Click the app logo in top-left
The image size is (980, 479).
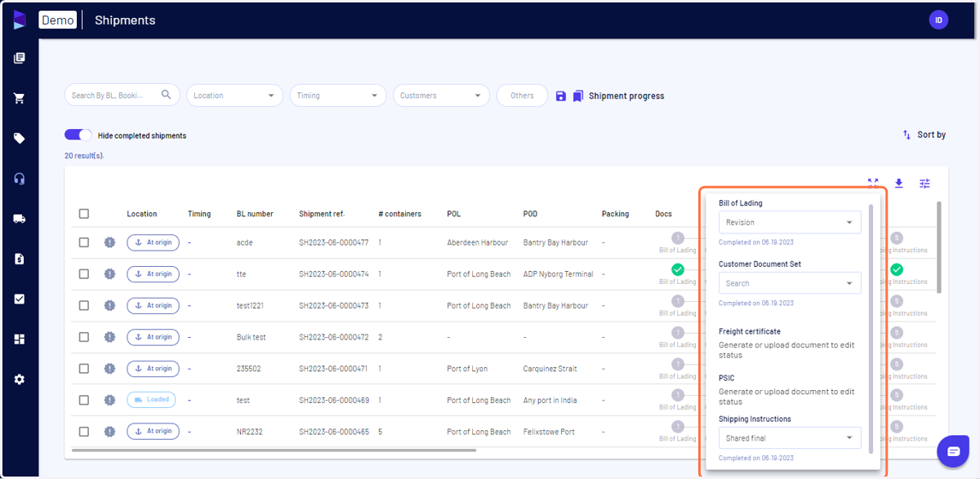pyautogui.click(x=20, y=20)
